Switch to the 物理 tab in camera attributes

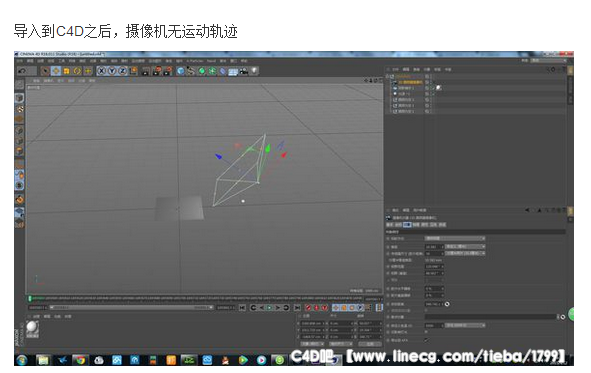(416, 225)
